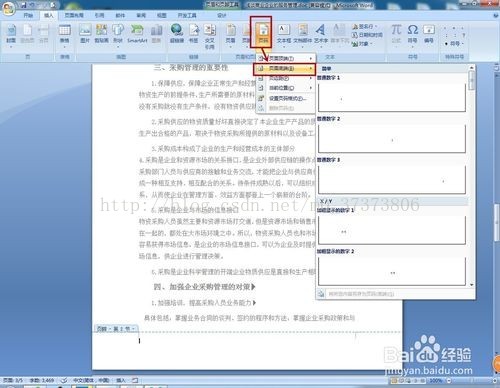
Task: Switch to the References (引用) tab
Action: (x=99, y=15)
